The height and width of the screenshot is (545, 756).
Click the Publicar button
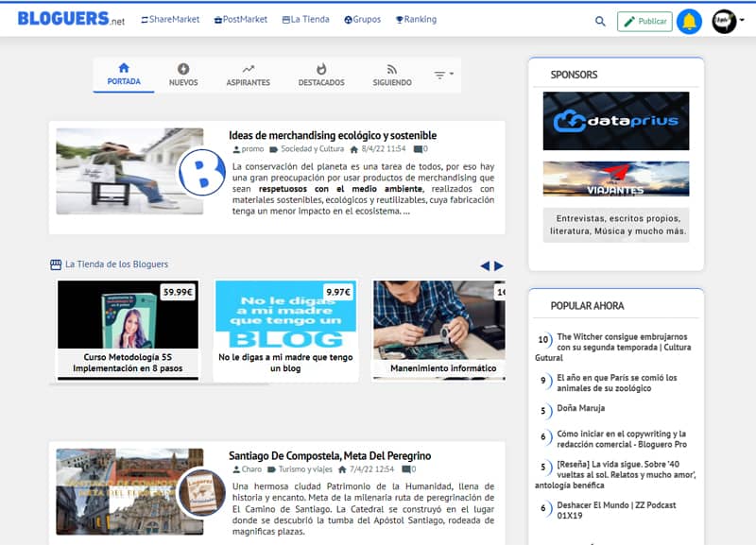click(644, 22)
